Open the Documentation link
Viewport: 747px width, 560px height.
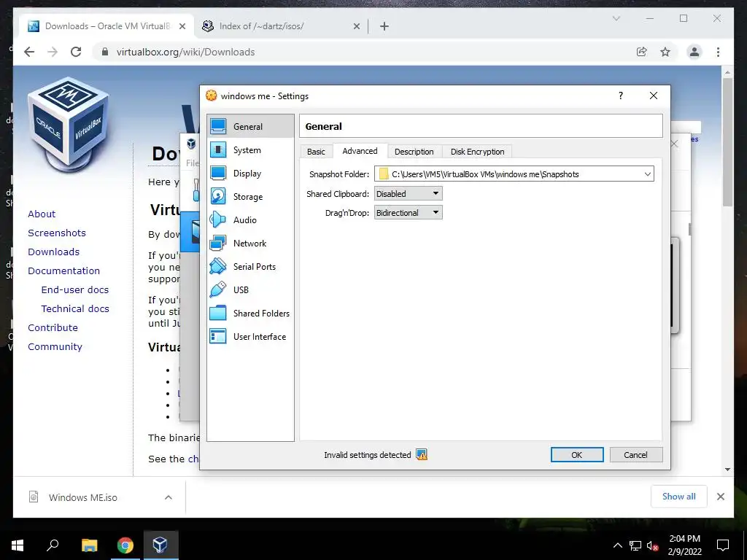point(64,271)
